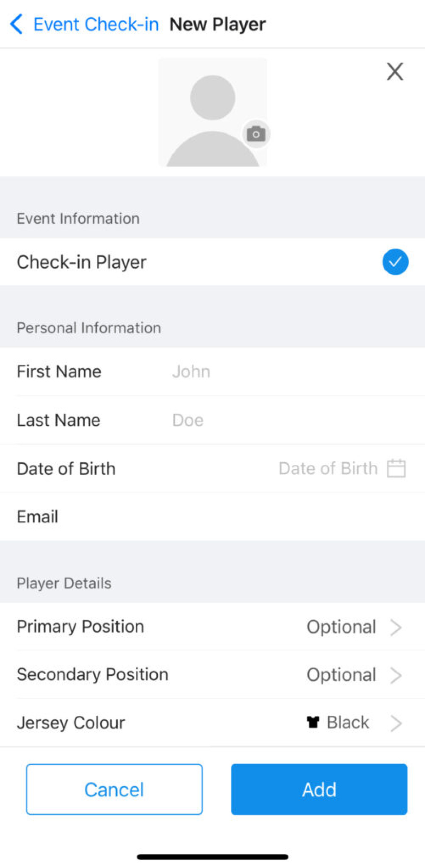Viewport: 425px width, 868px height.
Task: Select the Primary Position Optional value
Action: click(x=341, y=627)
